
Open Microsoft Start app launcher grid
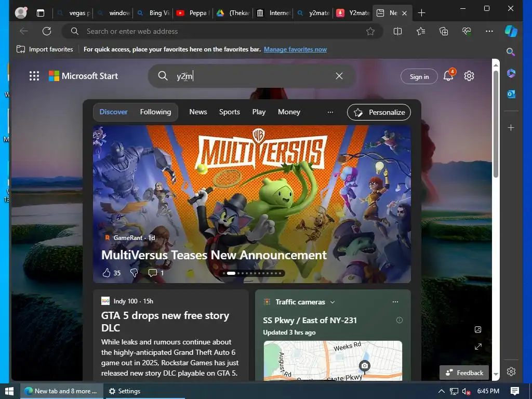pos(34,76)
